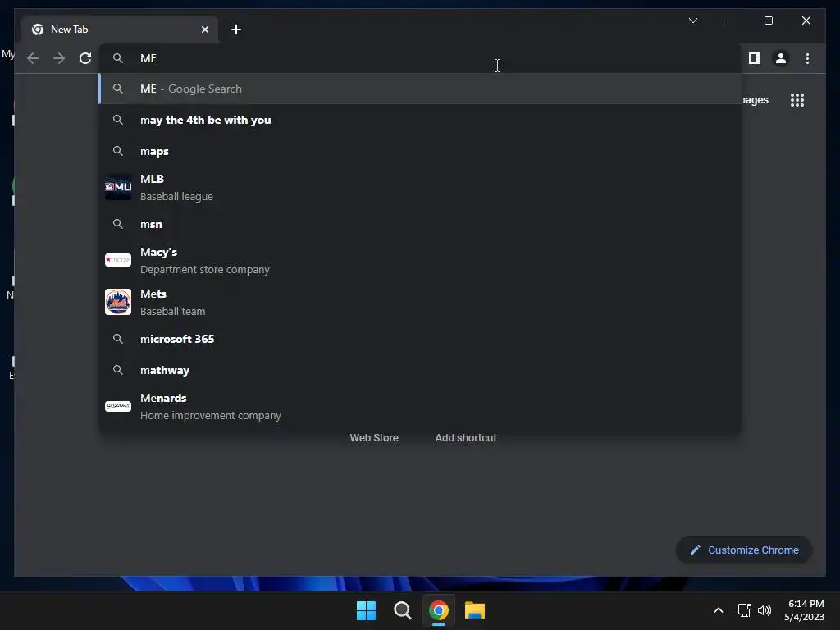Select the New Tab tab
The image size is (840, 630).
[120, 30]
